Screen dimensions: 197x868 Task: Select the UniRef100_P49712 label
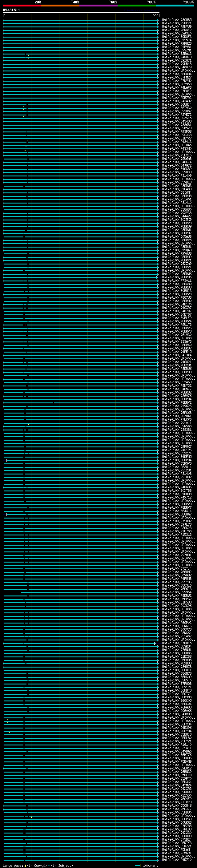[177, 497]
